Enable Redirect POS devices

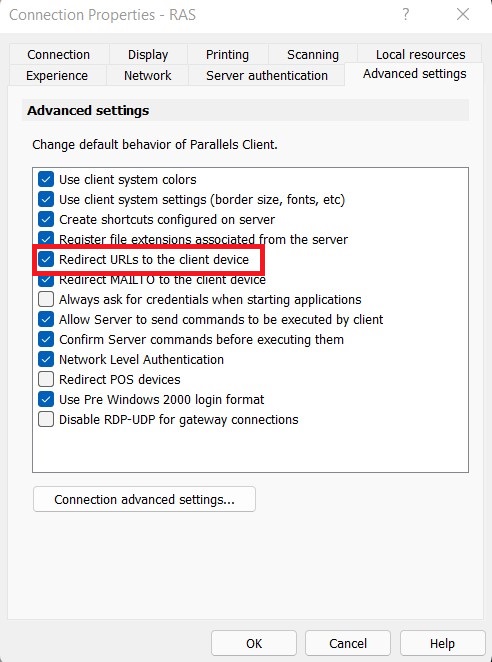click(46, 380)
